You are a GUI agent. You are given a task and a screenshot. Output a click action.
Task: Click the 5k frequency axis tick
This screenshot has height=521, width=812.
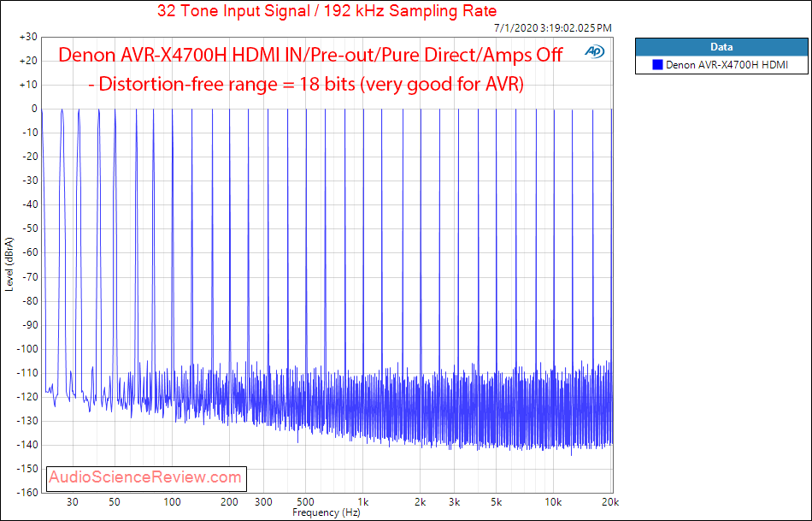click(497, 502)
